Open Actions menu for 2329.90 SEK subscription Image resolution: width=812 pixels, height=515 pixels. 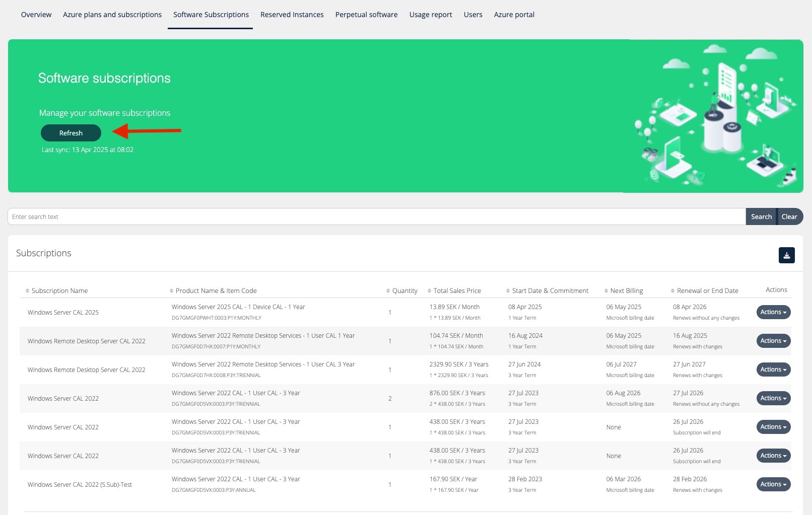[773, 370]
